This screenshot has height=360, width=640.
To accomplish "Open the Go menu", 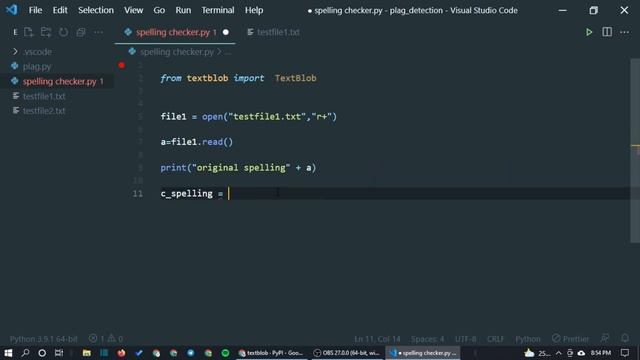I will point(159,10).
